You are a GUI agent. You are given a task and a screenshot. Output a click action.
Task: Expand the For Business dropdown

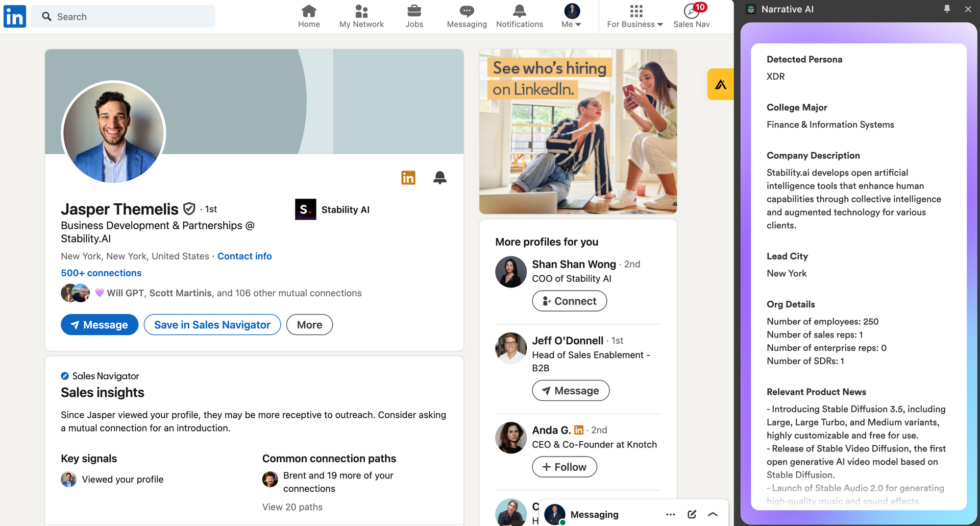pyautogui.click(x=635, y=16)
